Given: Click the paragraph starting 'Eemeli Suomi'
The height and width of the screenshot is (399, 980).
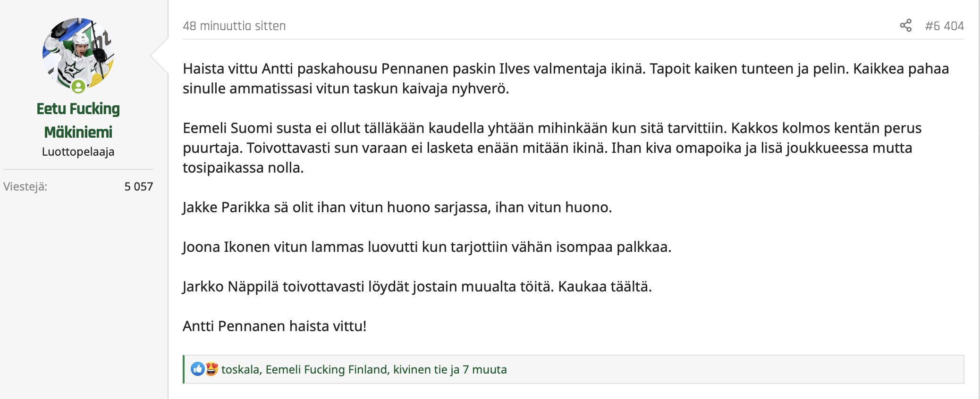Looking at the screenshot, I should pos(552,148).
